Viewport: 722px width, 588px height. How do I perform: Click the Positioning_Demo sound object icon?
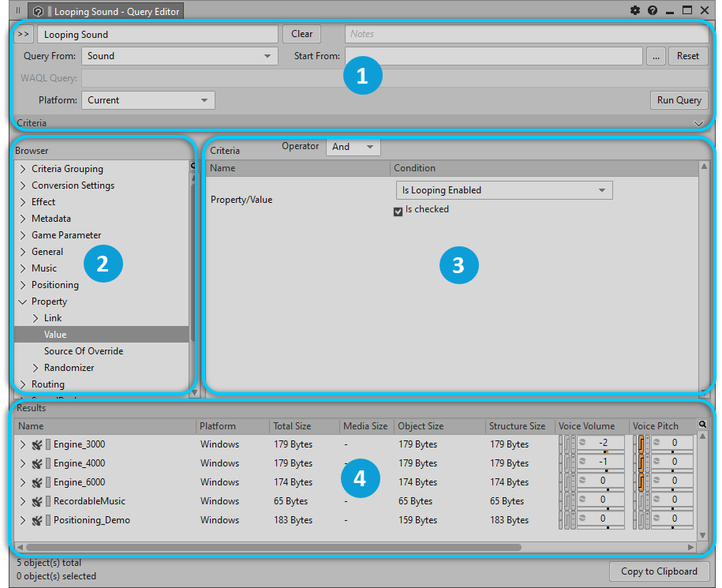36,520
